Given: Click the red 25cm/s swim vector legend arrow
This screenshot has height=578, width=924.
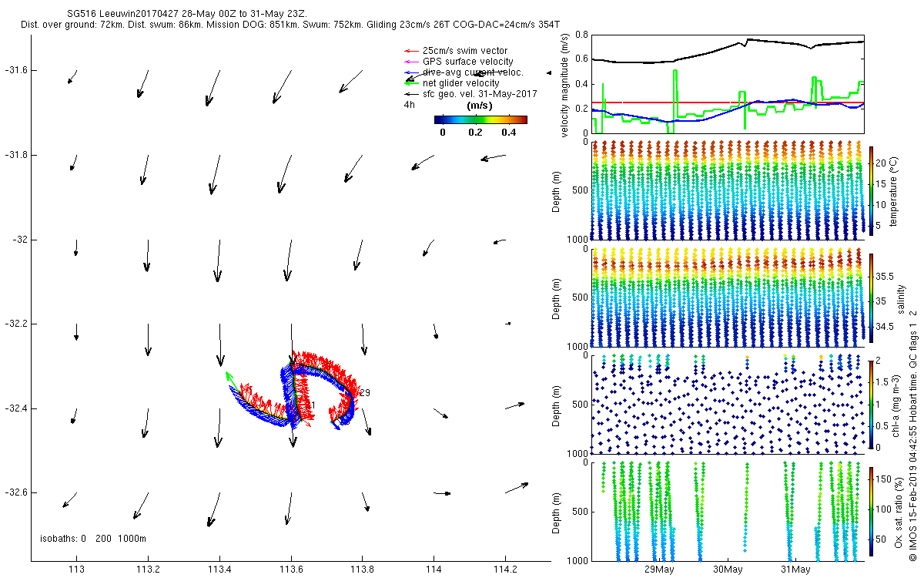Looking at the screenshot, I should click(410, 51).
